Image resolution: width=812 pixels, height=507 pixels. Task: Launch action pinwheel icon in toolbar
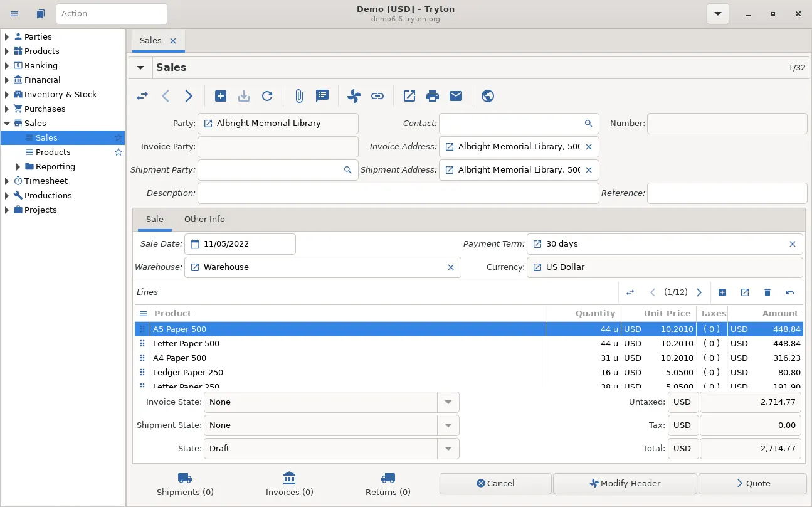click(x=354, y=96)
